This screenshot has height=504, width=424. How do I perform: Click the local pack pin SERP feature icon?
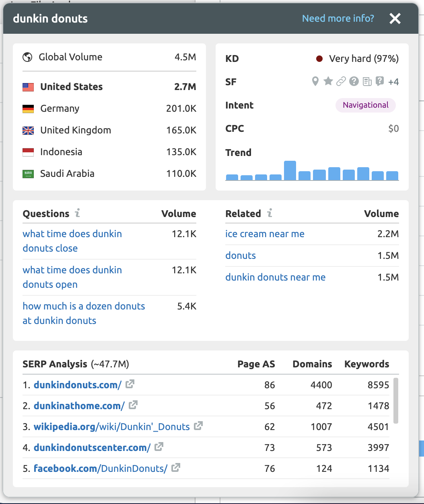pos(315,82)
